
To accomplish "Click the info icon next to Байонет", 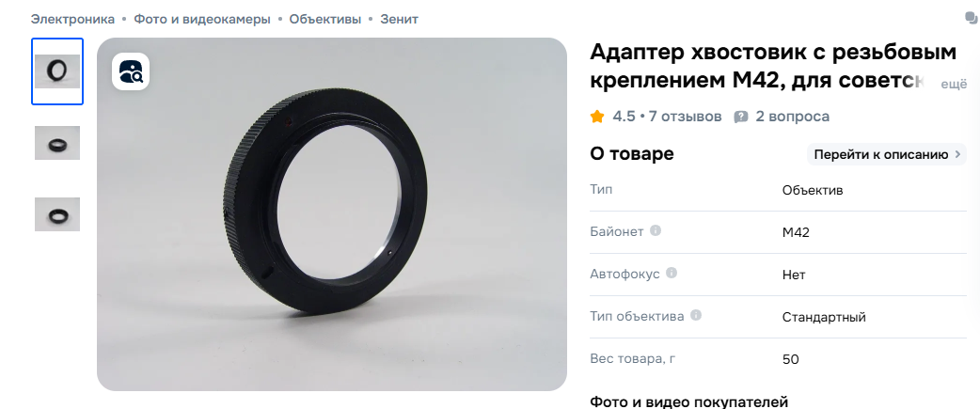I will (x=655, y=230).
